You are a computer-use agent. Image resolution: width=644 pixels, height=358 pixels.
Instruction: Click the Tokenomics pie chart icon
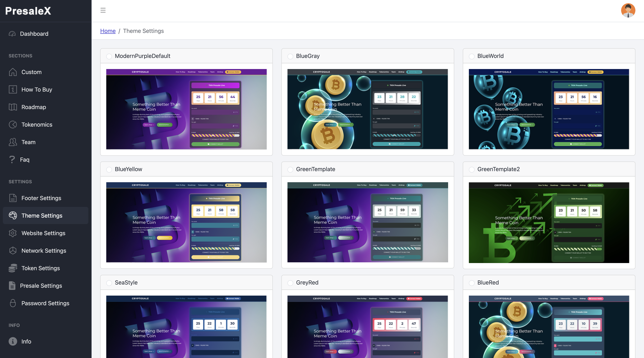pos(13,124)
